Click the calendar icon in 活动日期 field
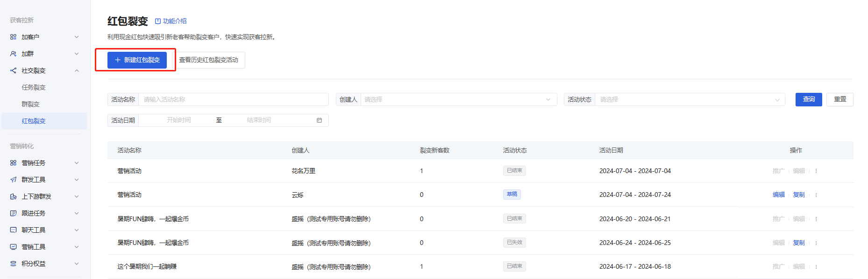Screen dimensions: 868x279 coord(320,120)
